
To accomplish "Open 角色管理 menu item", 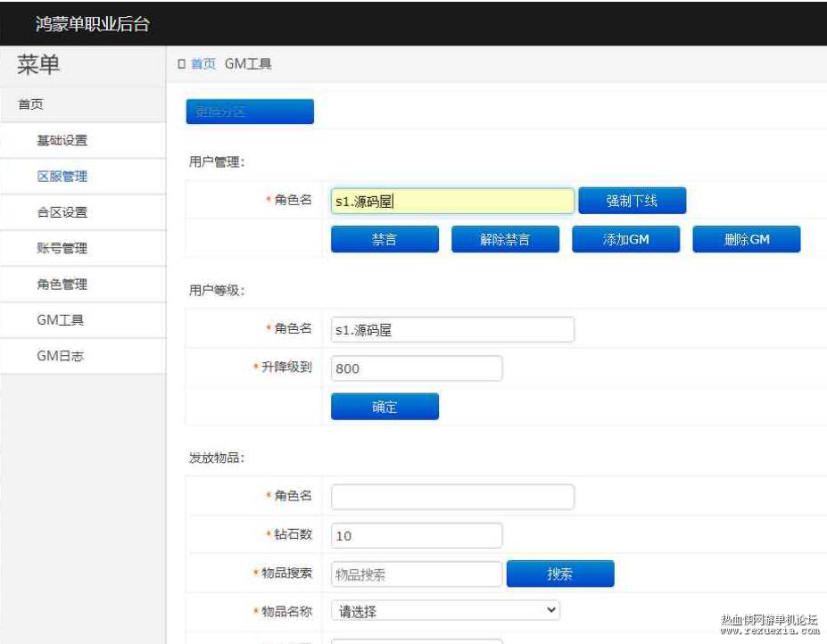I will 62,284.
